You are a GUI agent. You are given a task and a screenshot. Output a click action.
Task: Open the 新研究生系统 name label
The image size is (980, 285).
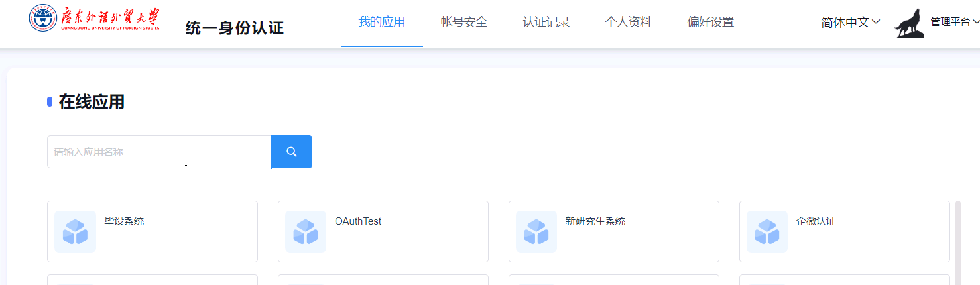point(595,221)
